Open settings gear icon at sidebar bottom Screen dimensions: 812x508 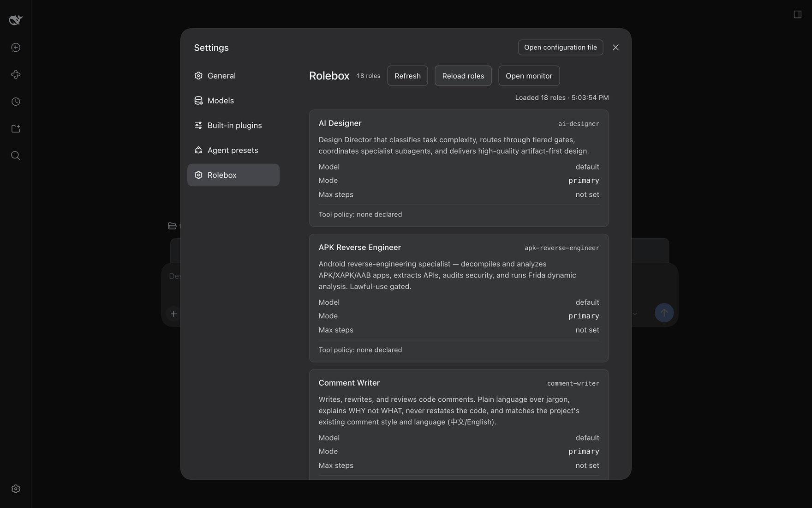pos(16,489)
